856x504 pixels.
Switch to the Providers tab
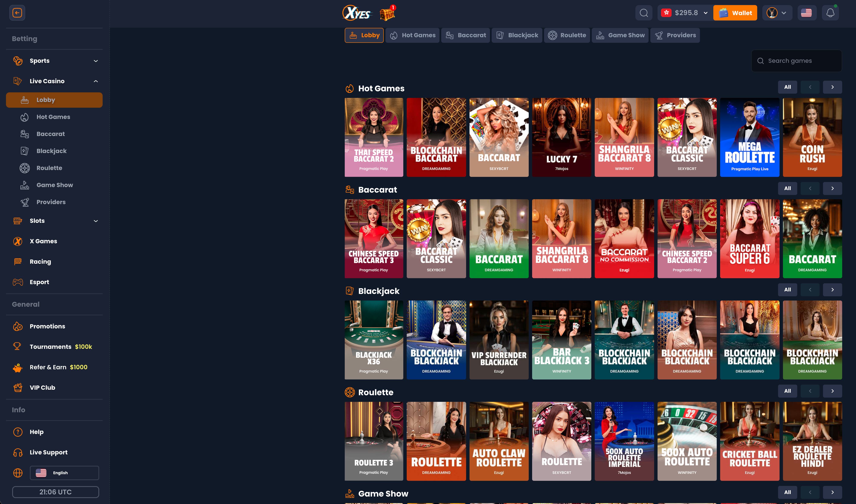(x=675, y=35)
